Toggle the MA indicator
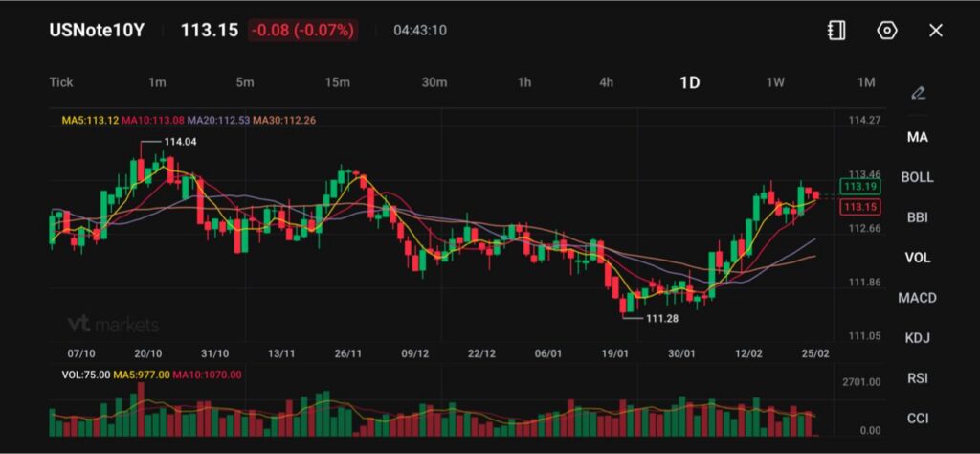This screenshot has height=454, width=980. click(917, 137)
